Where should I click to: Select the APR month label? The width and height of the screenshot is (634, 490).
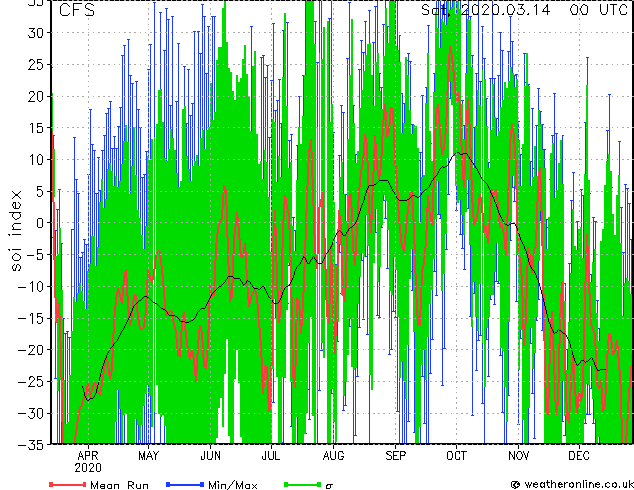(x=88, y=456)
